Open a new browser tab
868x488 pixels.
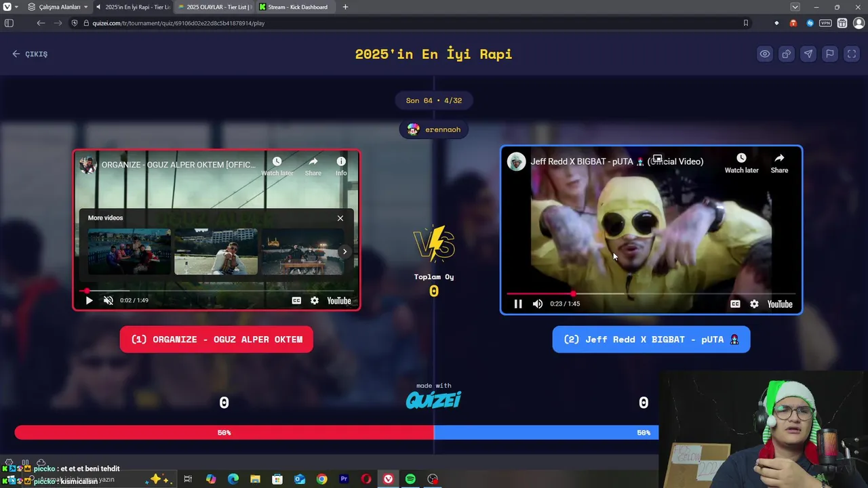(x=345, y=7)
